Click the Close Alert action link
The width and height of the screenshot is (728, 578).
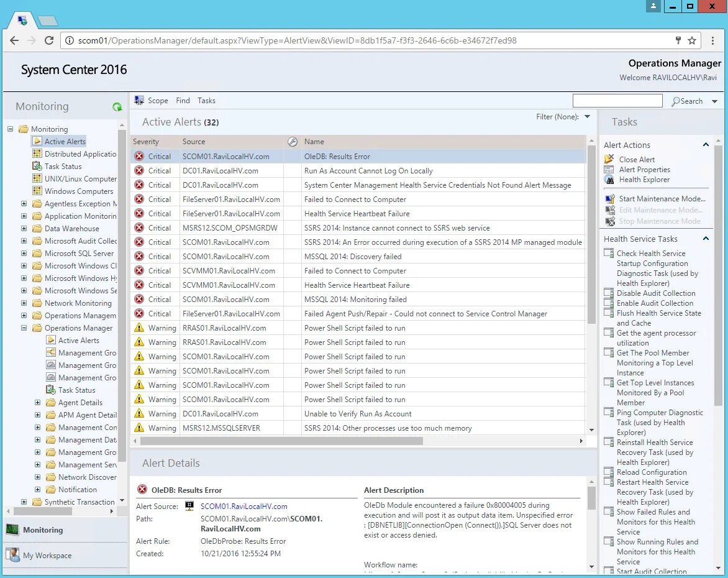point(637,159)
